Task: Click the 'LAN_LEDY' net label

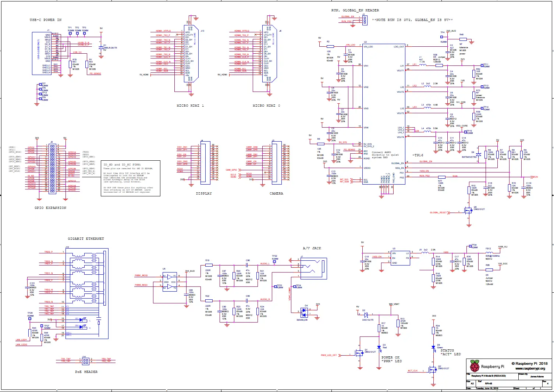Action: tap(21, 340)
